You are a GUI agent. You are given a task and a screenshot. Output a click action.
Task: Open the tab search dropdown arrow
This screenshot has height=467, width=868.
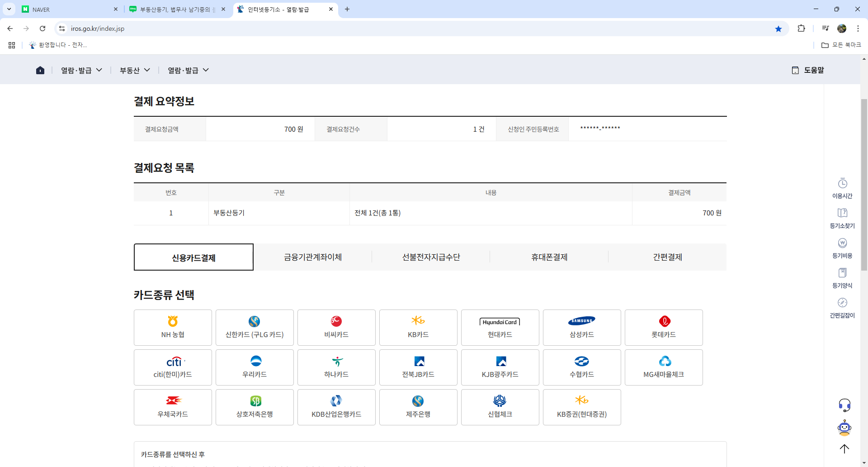pyautogui.click(x=9, y=9)
